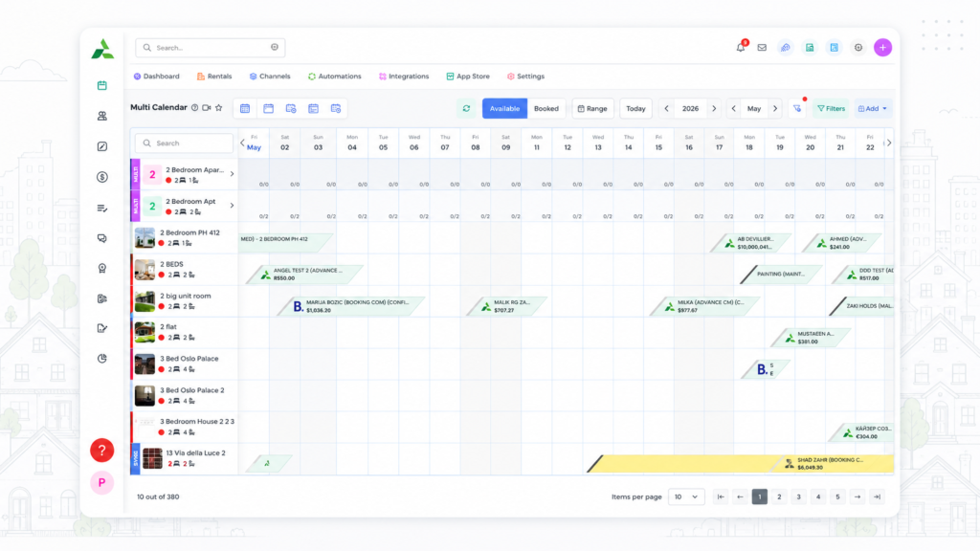This screenshot has height=551, width=980.
Task: Go to previous month before May
Action: [x=734, y=109]
